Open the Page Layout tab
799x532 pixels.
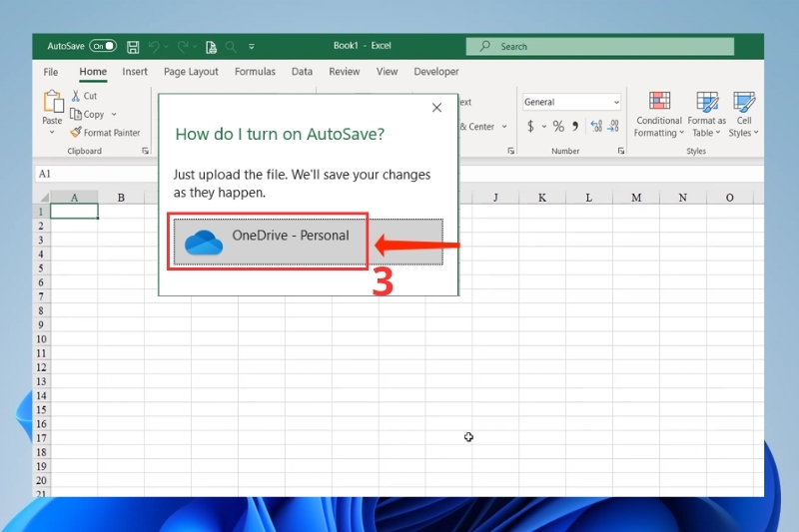191,72
